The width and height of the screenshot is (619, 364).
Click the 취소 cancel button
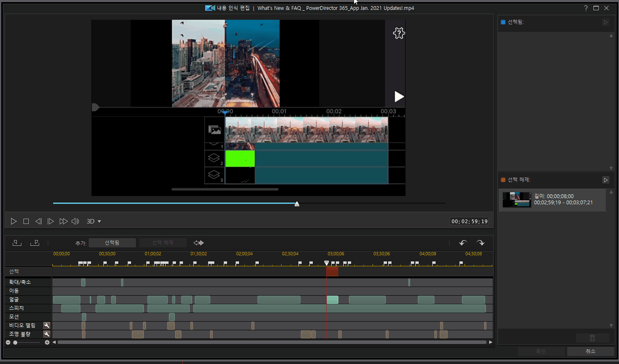590,351
